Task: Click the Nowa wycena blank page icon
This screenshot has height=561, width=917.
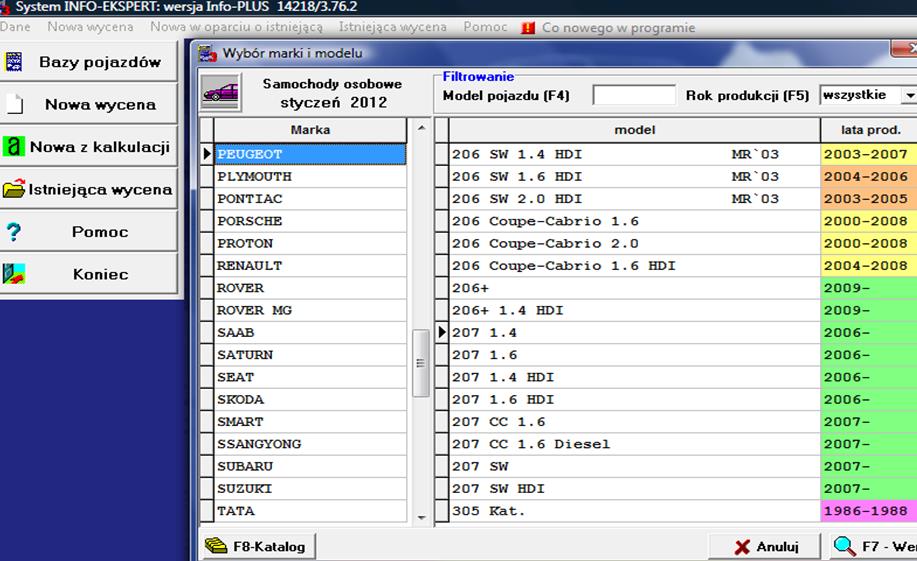Action: click(15, 104)
